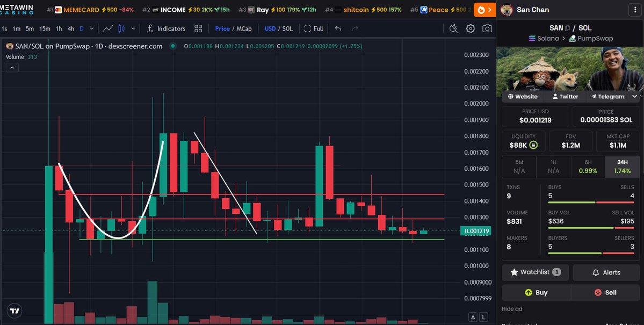
Task: Expand the timeframe dropdown arrow
Action: tap(92, 28)
